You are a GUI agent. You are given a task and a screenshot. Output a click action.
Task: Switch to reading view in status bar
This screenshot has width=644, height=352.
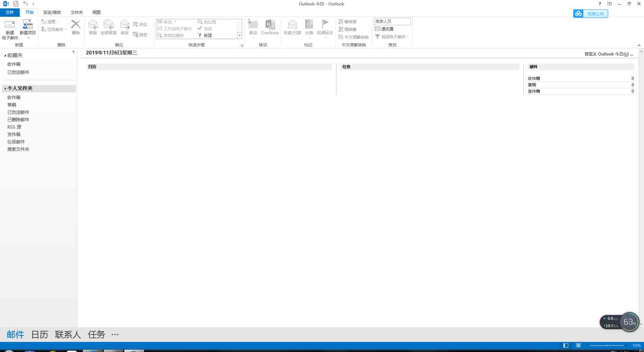point(578,345)
